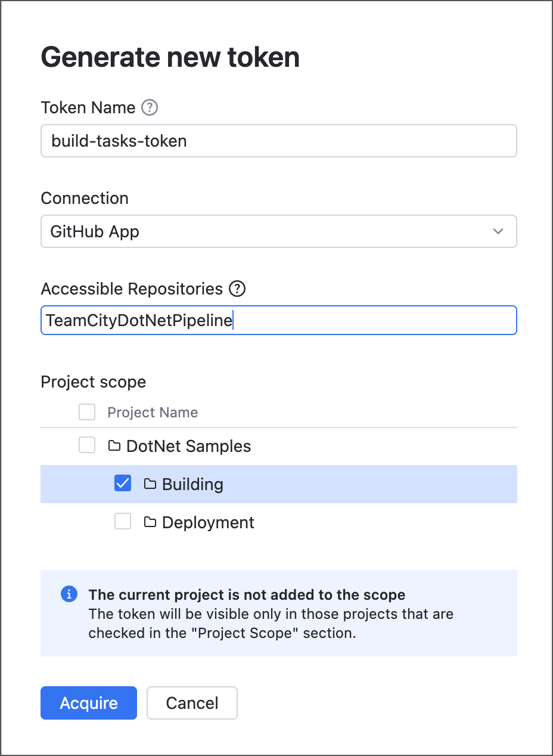Expand the DotNet Samples tree row

click(189, 445)
